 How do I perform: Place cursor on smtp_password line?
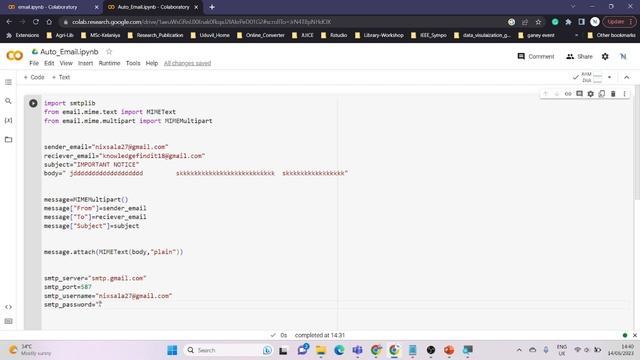click(73, 304)
